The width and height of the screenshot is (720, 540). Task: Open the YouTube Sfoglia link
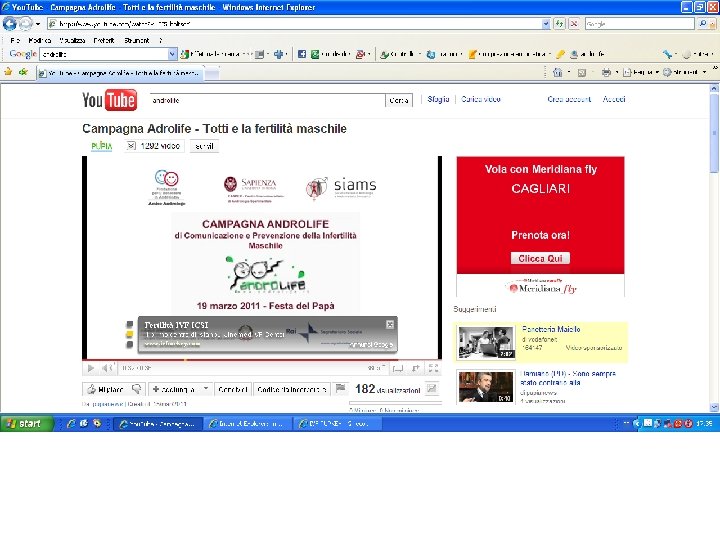438,99
